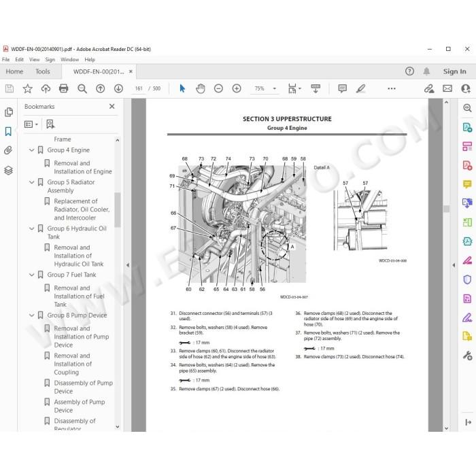The image size is (476, 476).
Task: Open the zoom level 75% dropdown
Action: 275,88
